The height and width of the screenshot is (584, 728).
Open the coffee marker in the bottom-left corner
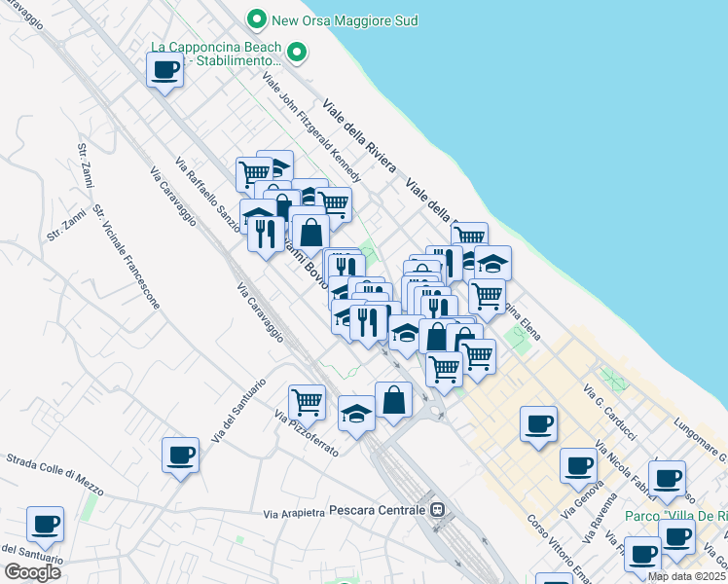tap(45, 524)
